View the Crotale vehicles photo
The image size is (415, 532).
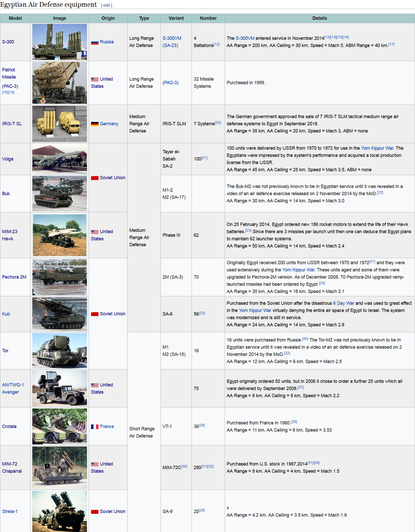coord(60,426)
